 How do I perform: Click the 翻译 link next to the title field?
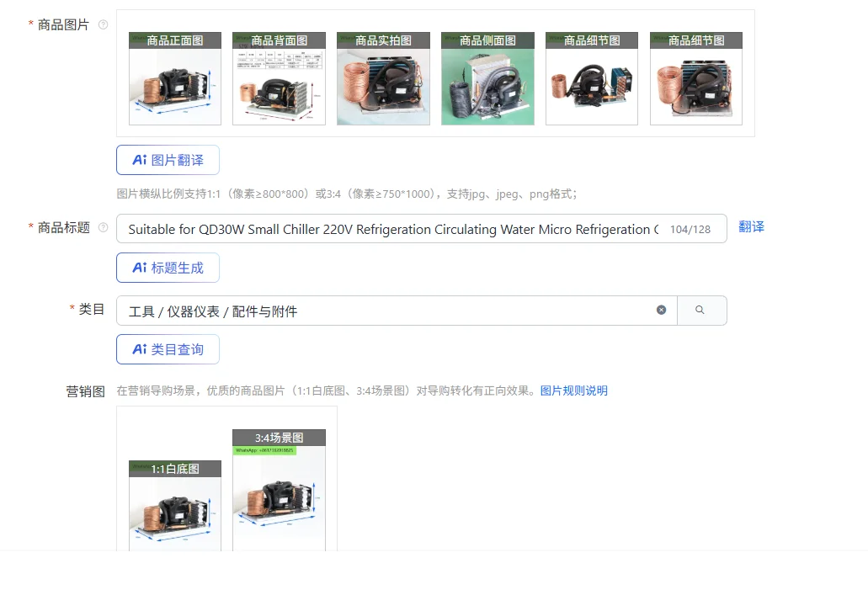(751, 226)
